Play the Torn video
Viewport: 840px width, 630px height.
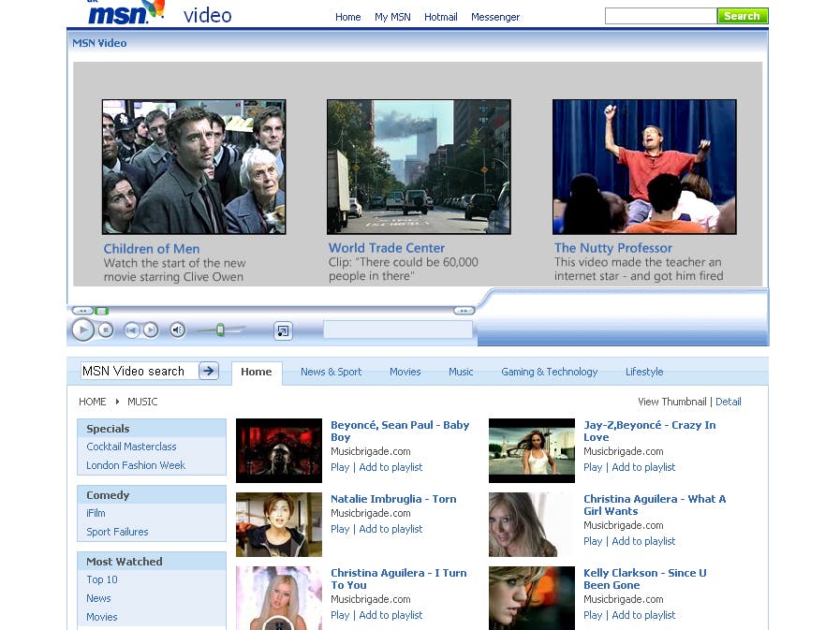[340, 529]
